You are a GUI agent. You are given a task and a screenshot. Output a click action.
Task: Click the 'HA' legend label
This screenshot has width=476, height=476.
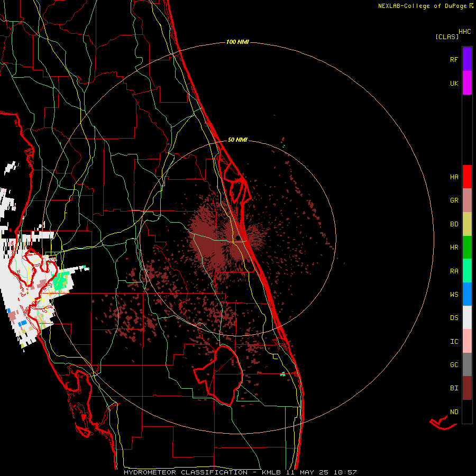[454, 177]
